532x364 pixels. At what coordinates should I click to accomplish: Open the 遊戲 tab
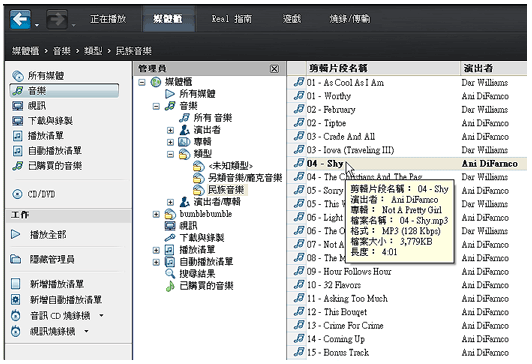point(292,19)
